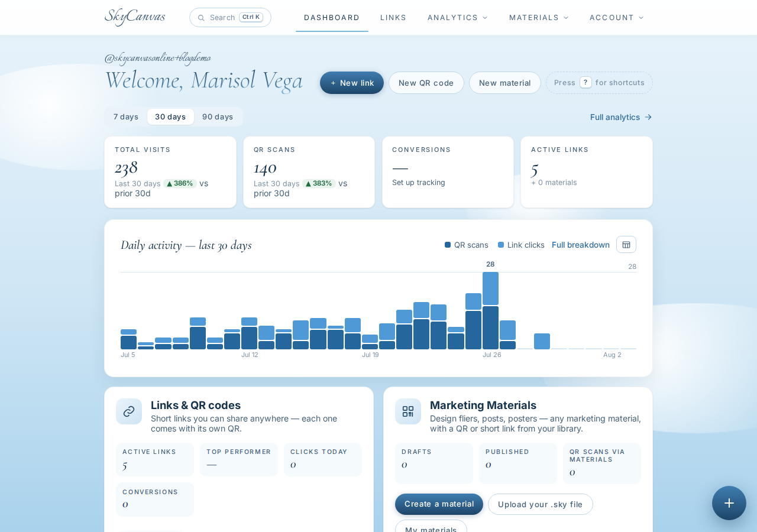Viewport: 757px width, 532px height.
Task: Click the Create a material button
Action: [439, 504]
